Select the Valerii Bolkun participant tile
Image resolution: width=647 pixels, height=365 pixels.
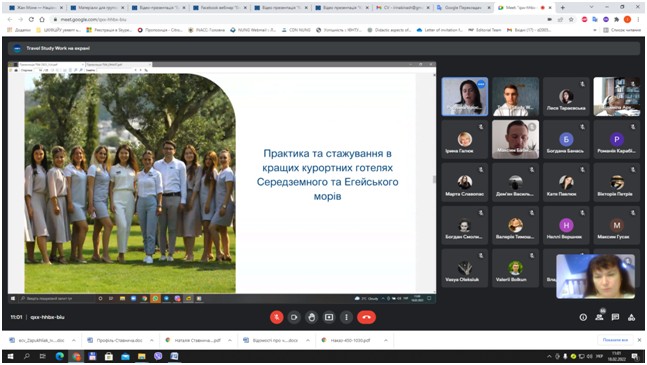coord(515,268)
